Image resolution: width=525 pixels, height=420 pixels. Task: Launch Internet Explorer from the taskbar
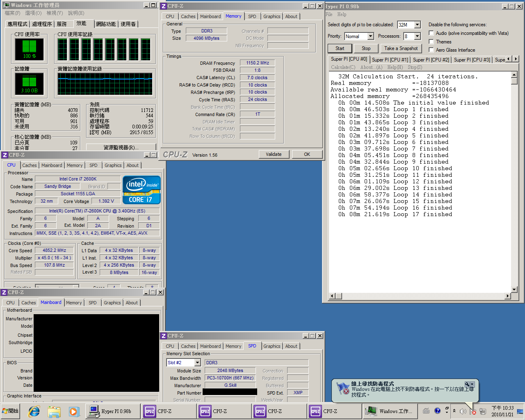click(34, 411)
